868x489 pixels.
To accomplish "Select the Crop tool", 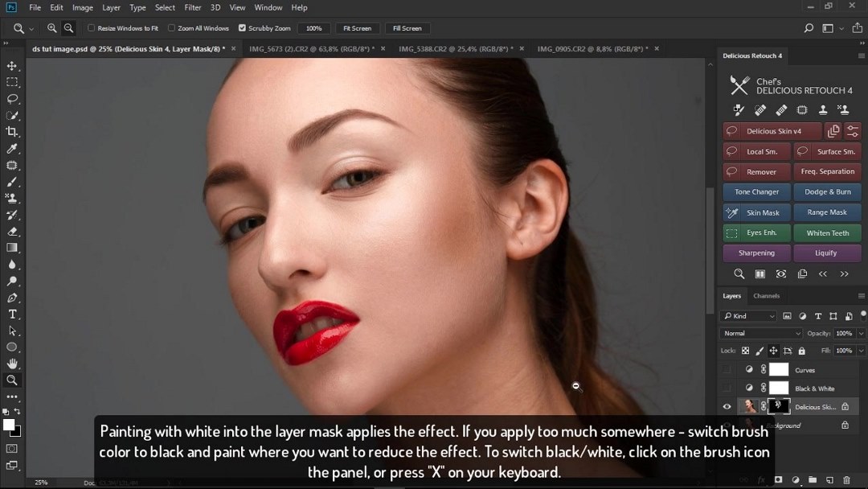I will [11, 132].
